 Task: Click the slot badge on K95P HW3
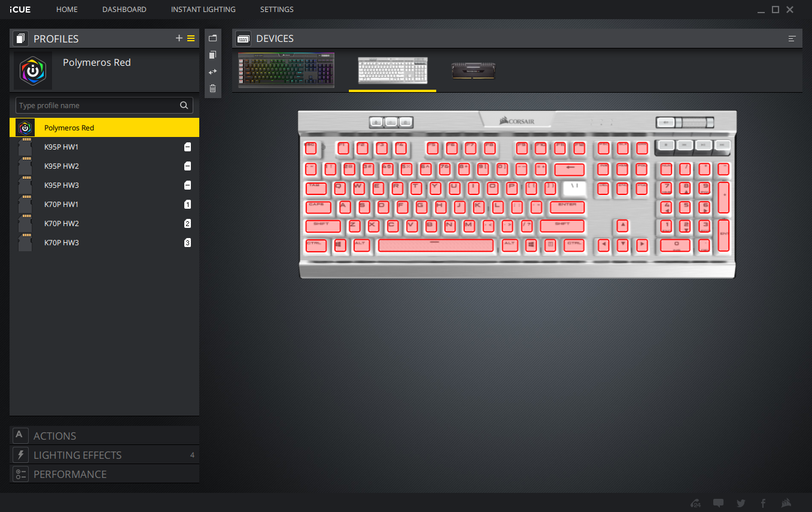pos(188,185)
